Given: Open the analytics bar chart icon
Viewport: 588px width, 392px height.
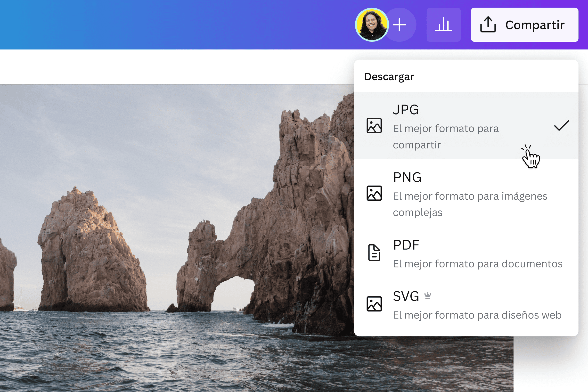Looking at the screenshot, I should coord(443,25).
